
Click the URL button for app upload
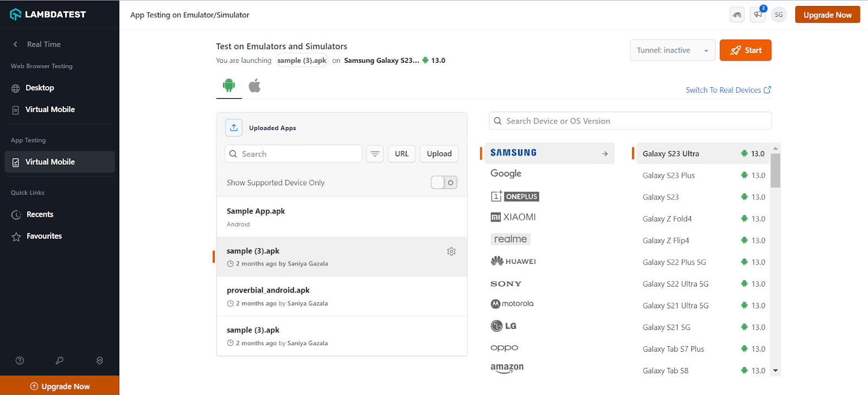[402, 154]
